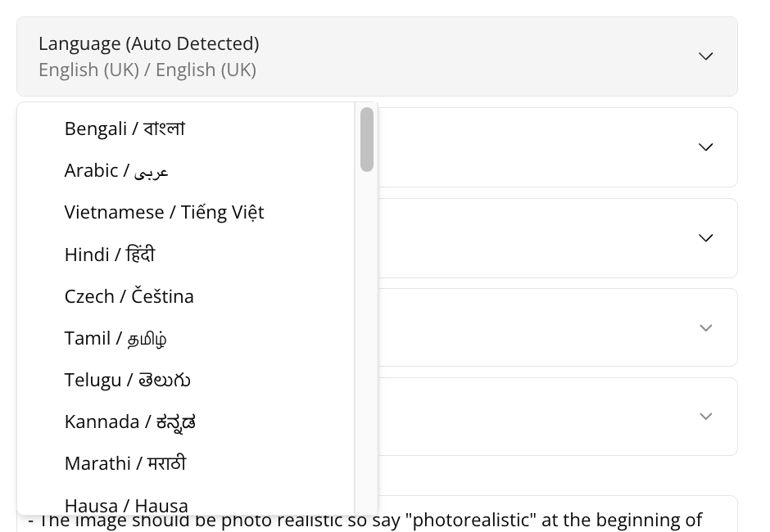Choose Czech / Čeština from the list

coord(129,295)
